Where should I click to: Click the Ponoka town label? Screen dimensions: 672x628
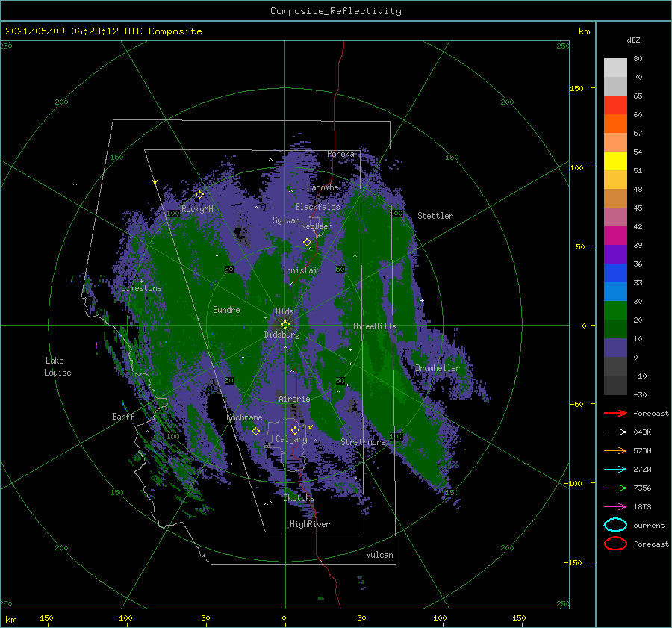[340, 154]
